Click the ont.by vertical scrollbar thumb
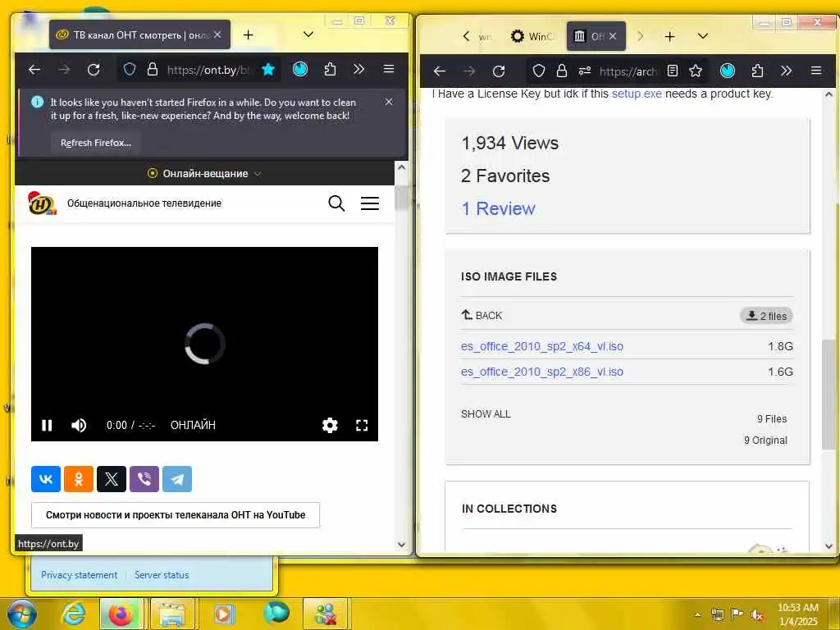840x630 pixels. pyautogui.click(x=401, y=199)
